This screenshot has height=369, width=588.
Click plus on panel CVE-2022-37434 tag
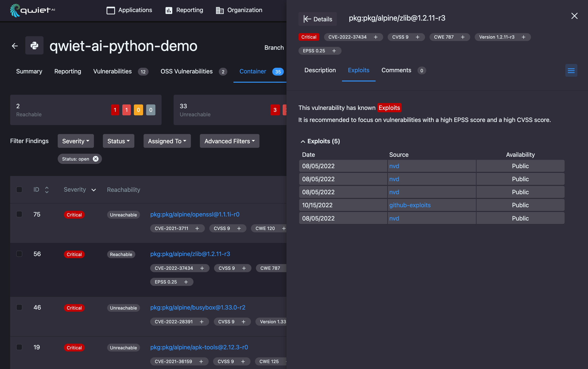376,37
